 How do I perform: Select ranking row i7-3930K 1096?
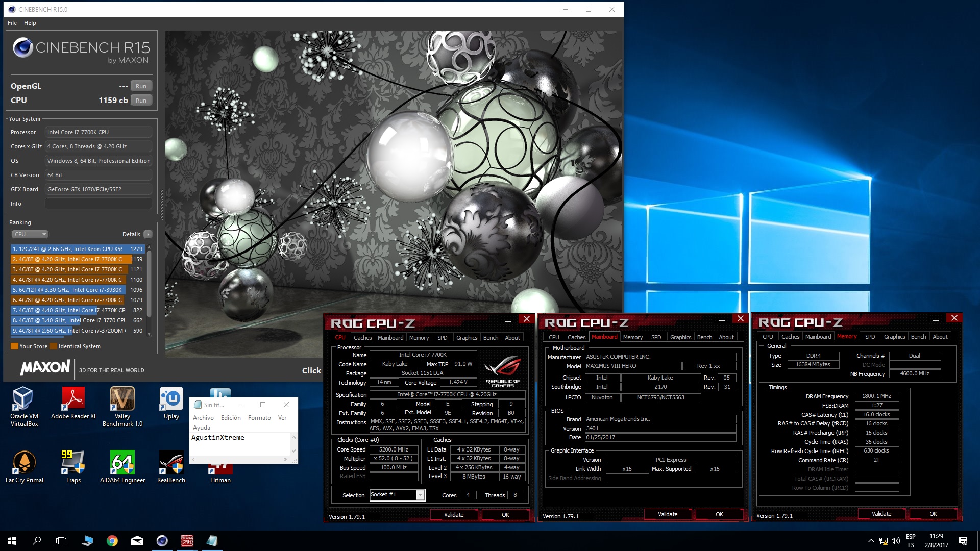pyautogui.click(x=78, y=290)
